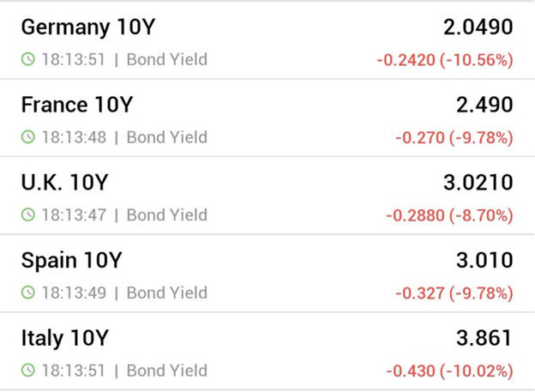Click Spain timestamp 18:13:49

pos(74,293)
